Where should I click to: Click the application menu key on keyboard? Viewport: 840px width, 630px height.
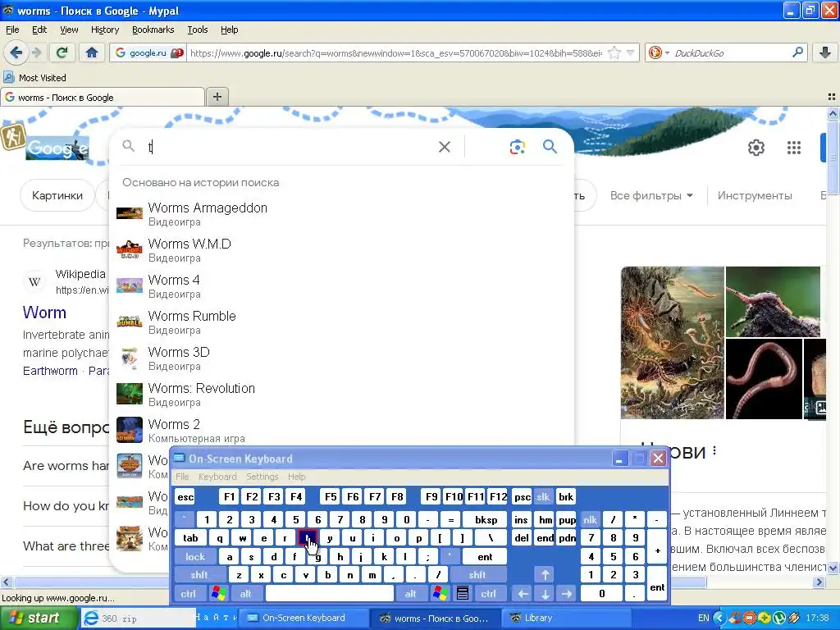pos(463,593)
